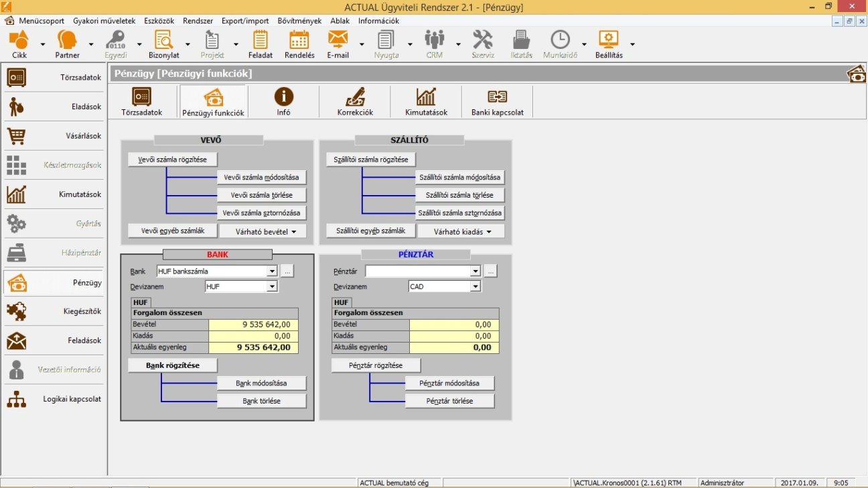The image size is (868, 488).
Task: Click the browse button next to Pénztár field
Action: [490, 271]
